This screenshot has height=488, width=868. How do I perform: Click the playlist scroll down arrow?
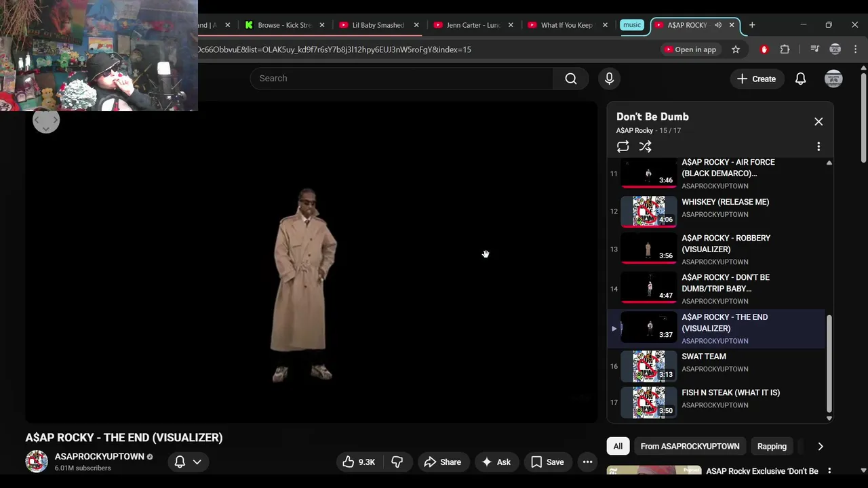pos(829,418)
